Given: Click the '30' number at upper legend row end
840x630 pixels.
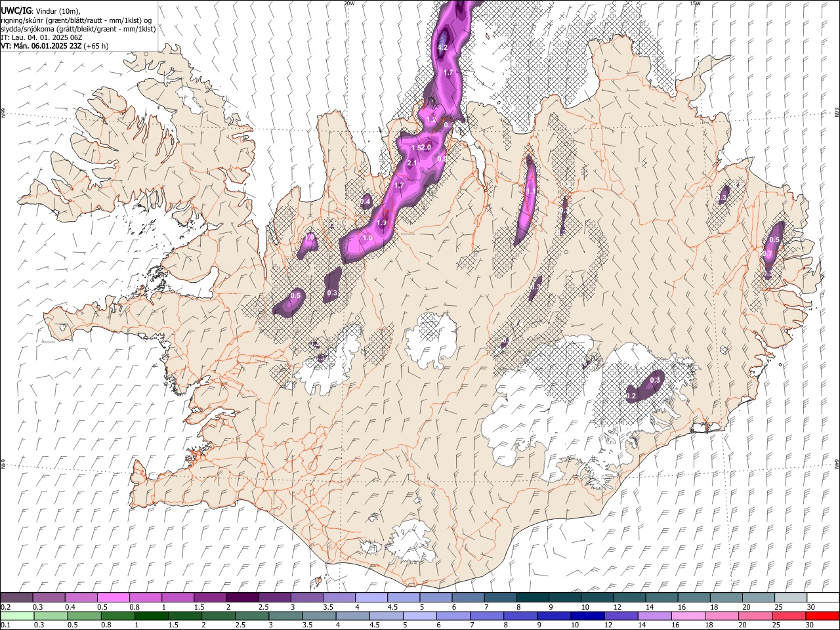Looking at the screenshot, I should click(810, 607).
